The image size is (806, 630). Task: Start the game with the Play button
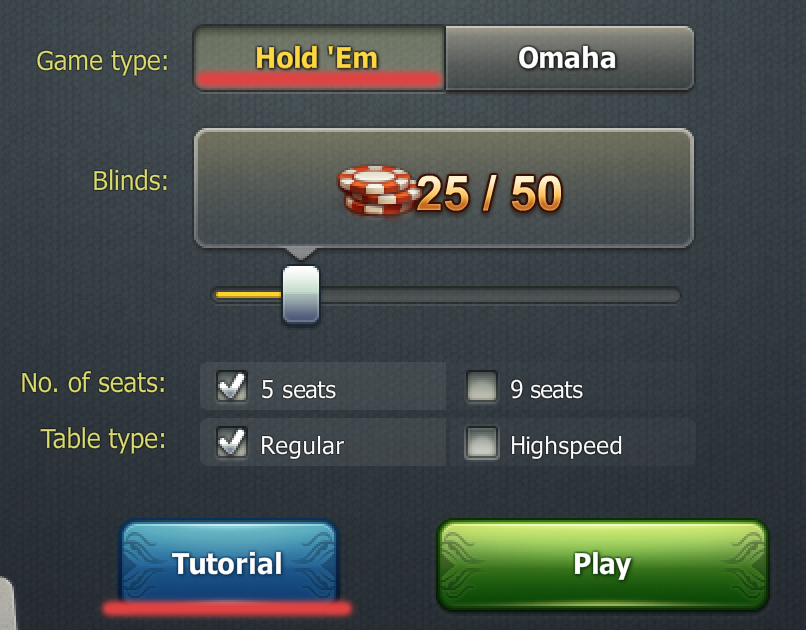pos(602,564)
